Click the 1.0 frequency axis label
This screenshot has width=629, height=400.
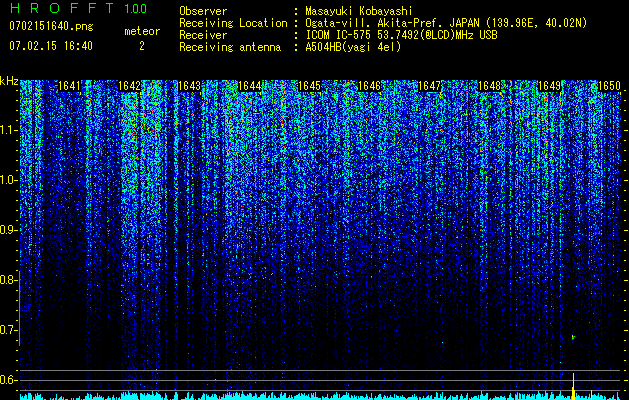pos(8,180)
